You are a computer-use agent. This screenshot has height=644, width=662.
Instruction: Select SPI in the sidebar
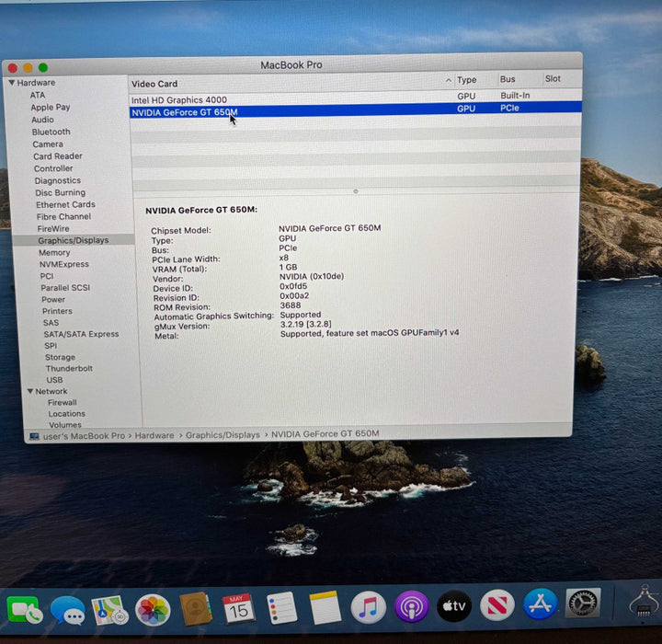point(51,345)
